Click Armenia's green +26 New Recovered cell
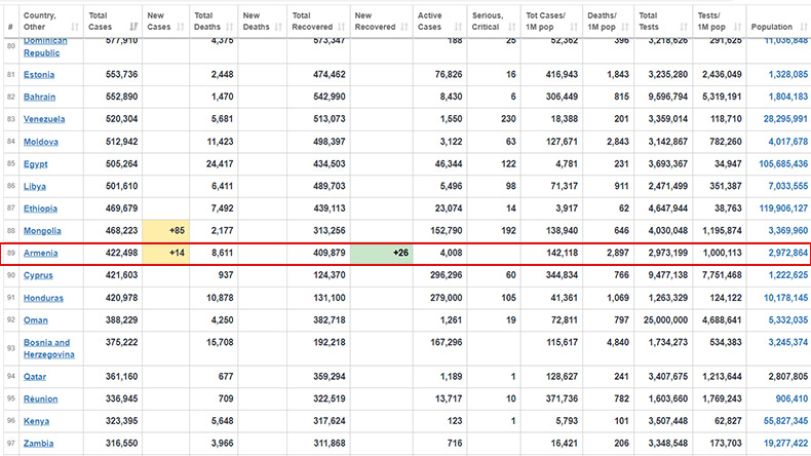This screenshot has width=811, height=456. coord(381,253)
